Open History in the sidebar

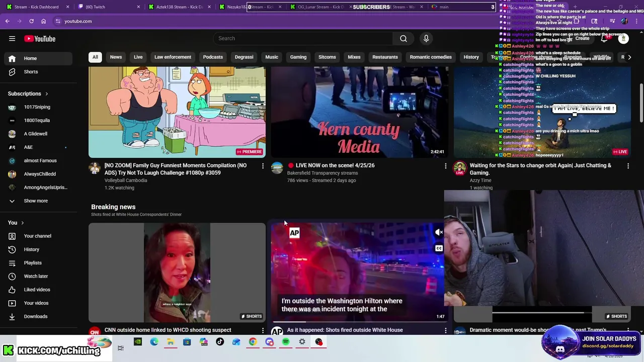[x=38, y=249]
